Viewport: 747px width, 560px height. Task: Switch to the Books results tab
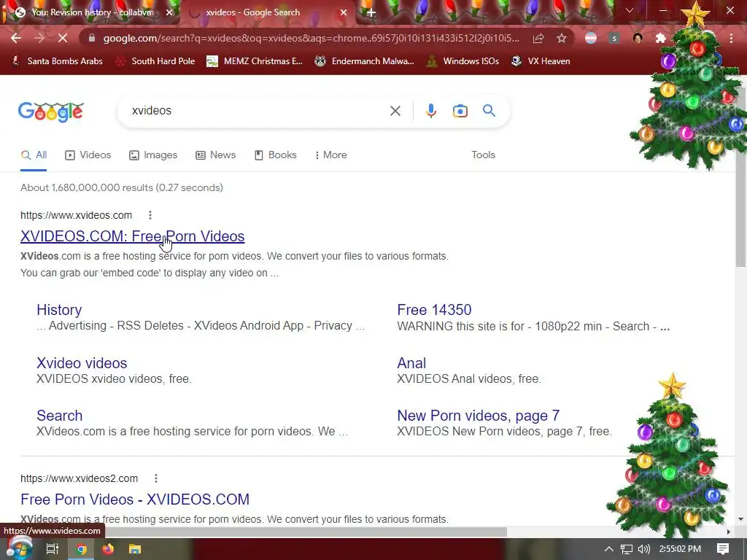(x=276, y=155)
